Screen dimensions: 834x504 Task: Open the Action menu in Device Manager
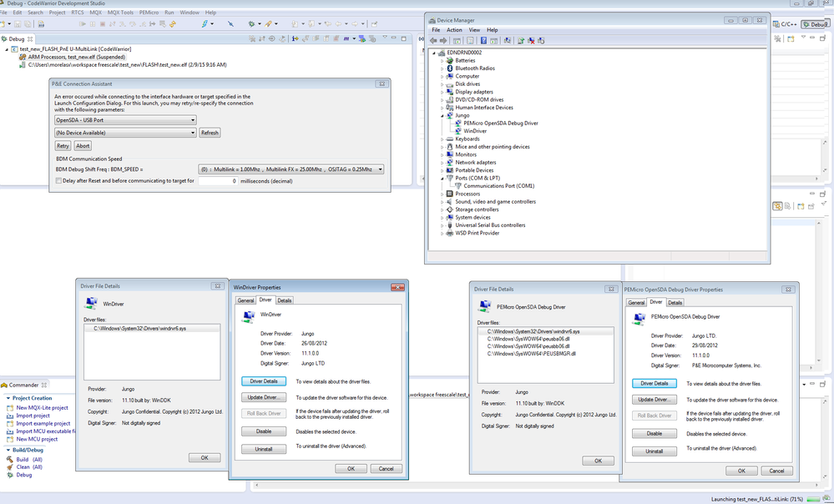[454, 30]
